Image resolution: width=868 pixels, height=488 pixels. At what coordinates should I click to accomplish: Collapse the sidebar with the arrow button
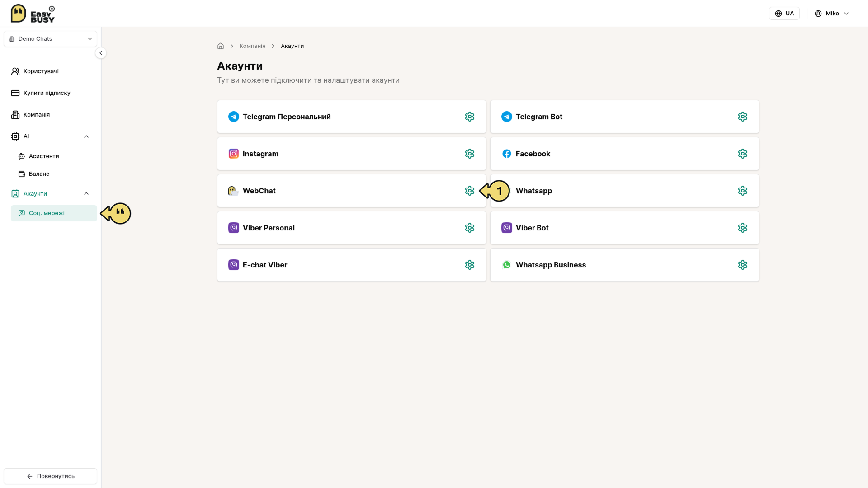101,53
